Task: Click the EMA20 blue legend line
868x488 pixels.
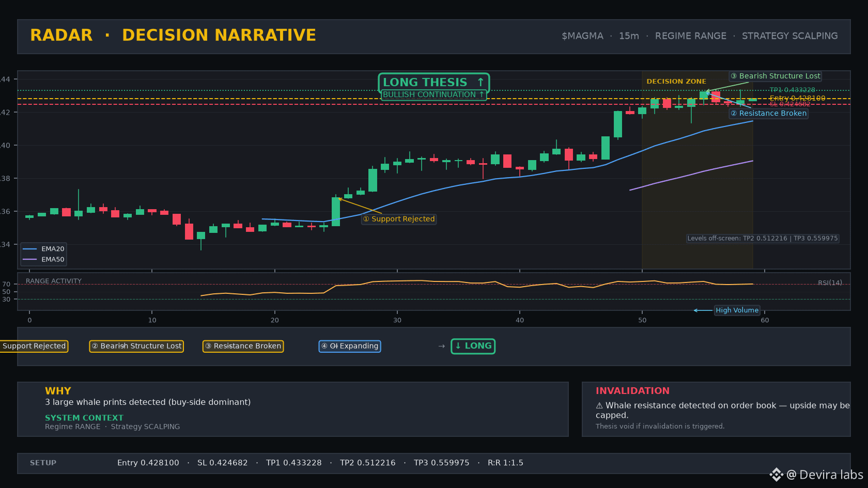Action: click(x=30, y=249)
